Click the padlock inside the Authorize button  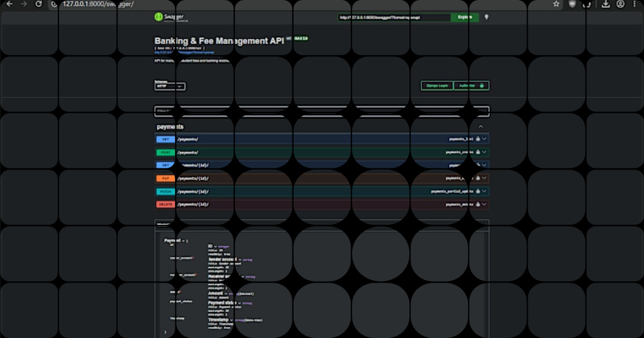482,86
